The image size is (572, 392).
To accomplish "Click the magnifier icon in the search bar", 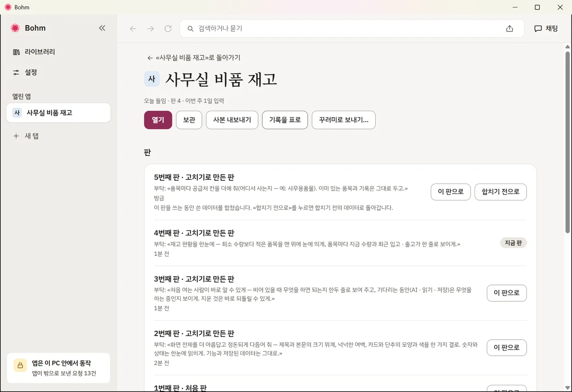I will (190, 29).
